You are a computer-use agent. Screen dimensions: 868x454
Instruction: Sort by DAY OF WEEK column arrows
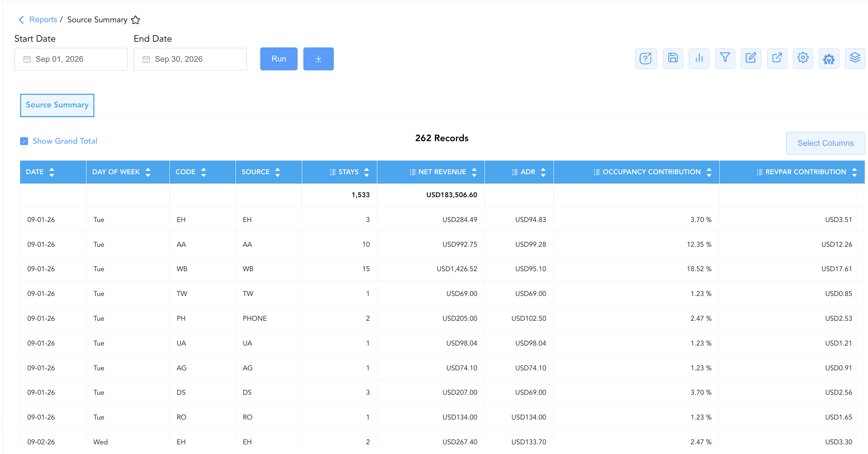pos(148,172)
